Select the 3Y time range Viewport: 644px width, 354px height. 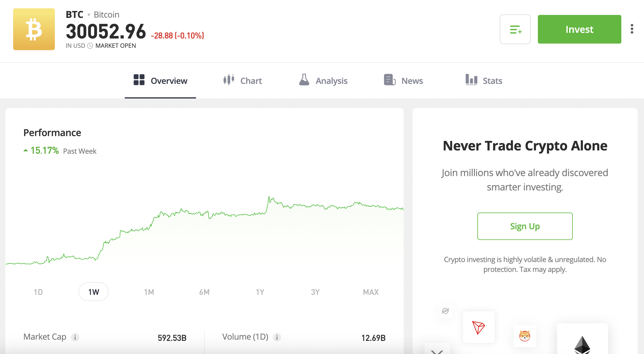(x=315, y=292)
